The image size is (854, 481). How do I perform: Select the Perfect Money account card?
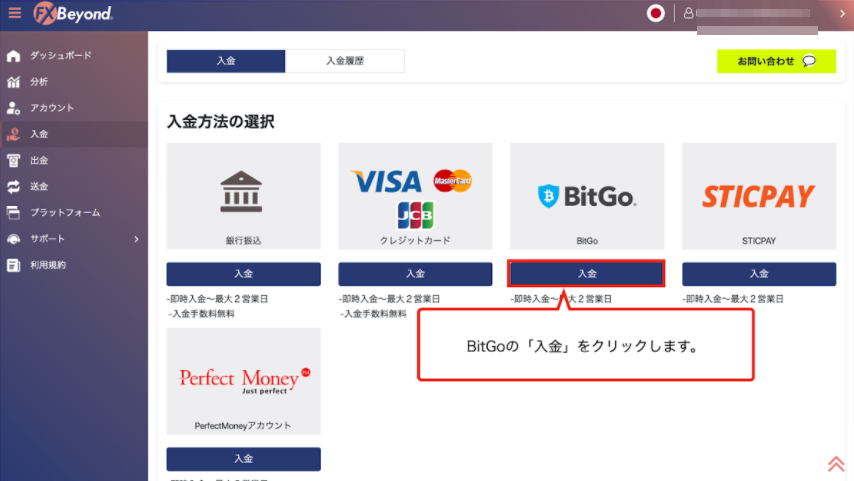tap(243, 381)
